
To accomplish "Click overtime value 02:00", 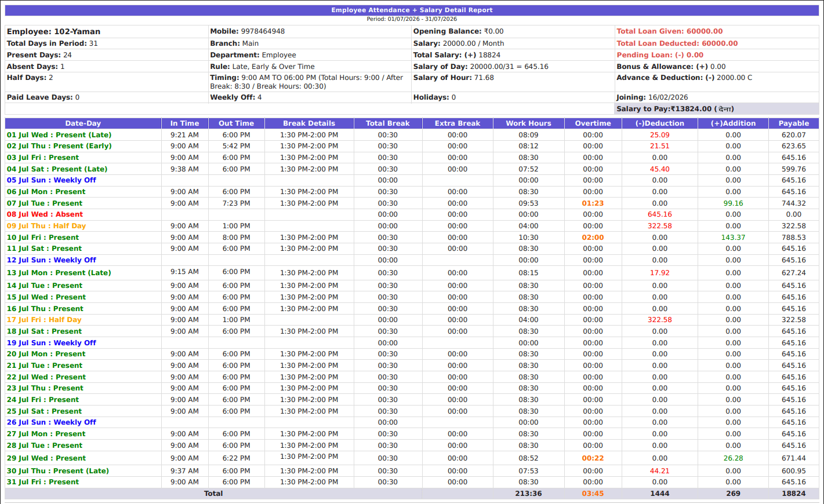I will click(593, 238).
